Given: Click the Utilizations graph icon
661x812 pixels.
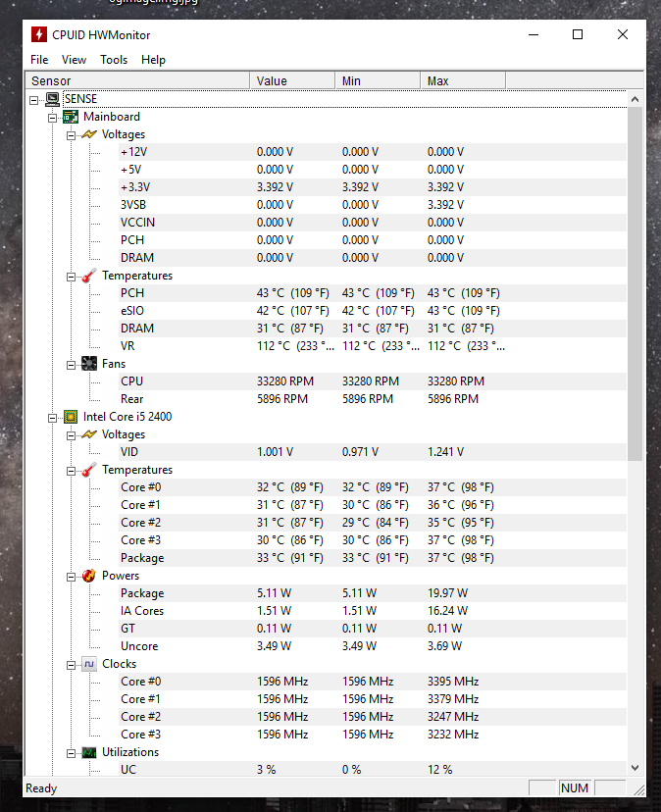Looking at the screenshot, I should click(x=89, y=752).
